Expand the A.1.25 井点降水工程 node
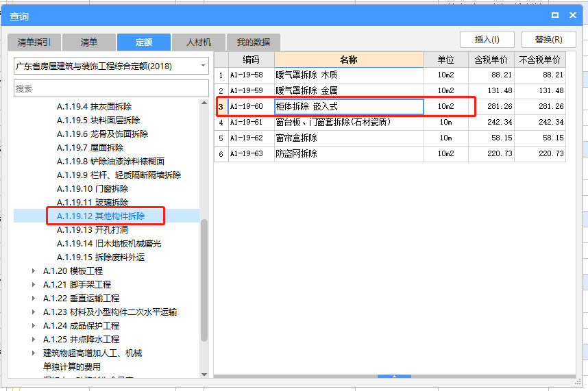 click(x=34, y=340)
